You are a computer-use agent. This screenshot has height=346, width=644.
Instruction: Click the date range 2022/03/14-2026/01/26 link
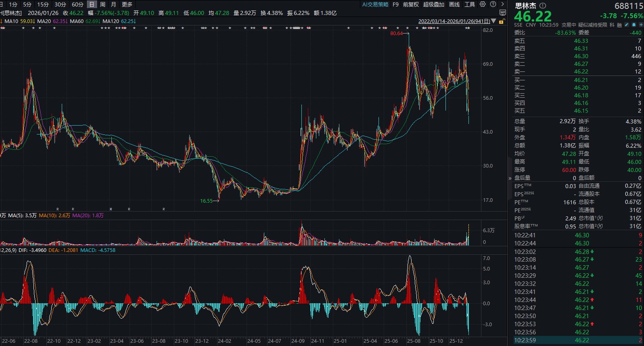point(454,21)
